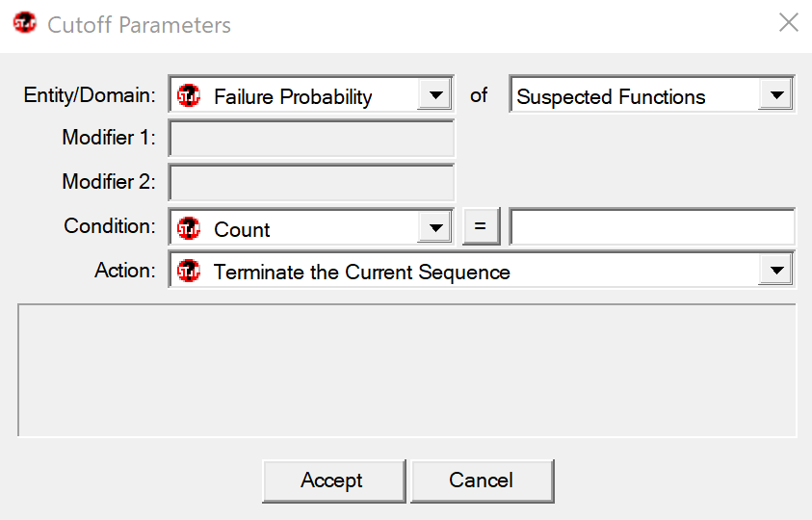Close the Cutoff Parameters window

click(x=788, y=23)
